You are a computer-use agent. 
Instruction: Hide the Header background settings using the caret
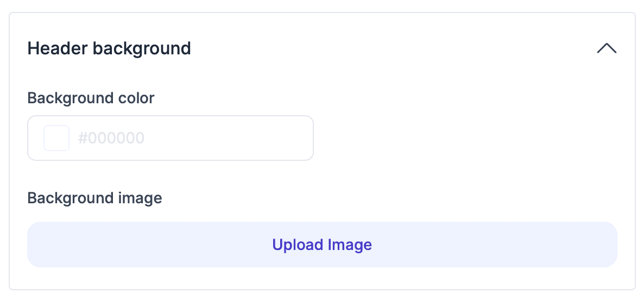coord(607,48)
